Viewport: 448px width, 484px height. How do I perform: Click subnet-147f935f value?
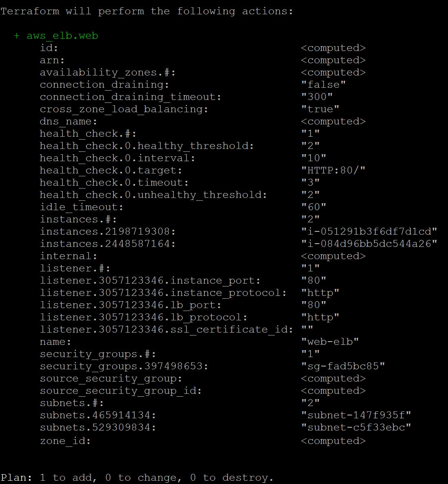pyautogui.click(x=356, y=415)
